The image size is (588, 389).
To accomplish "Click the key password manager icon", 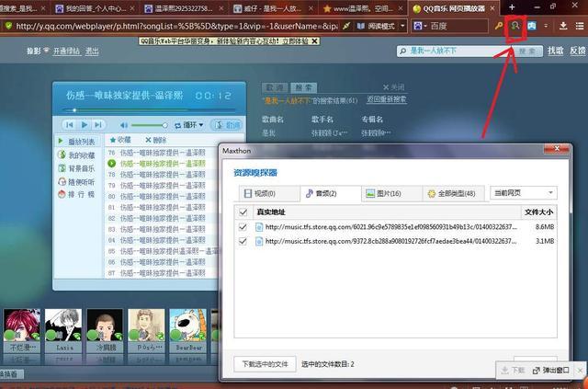I will [499, 26].
